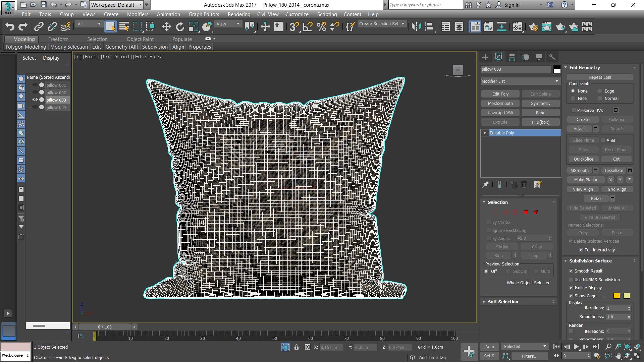The width and height of the screenshot is (644, 362).
Task: Open the Modifiers menu
Action: point(138,14)
